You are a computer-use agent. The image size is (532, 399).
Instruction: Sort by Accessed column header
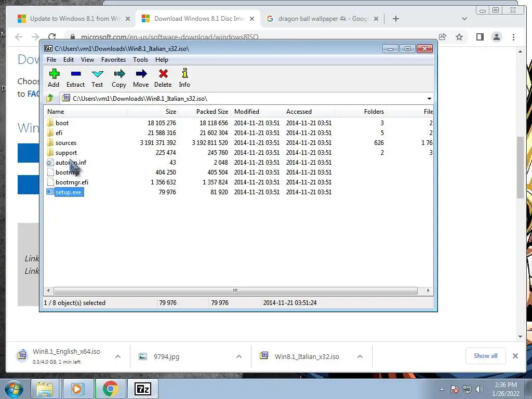pyautogui.click(x=309, y=112)
